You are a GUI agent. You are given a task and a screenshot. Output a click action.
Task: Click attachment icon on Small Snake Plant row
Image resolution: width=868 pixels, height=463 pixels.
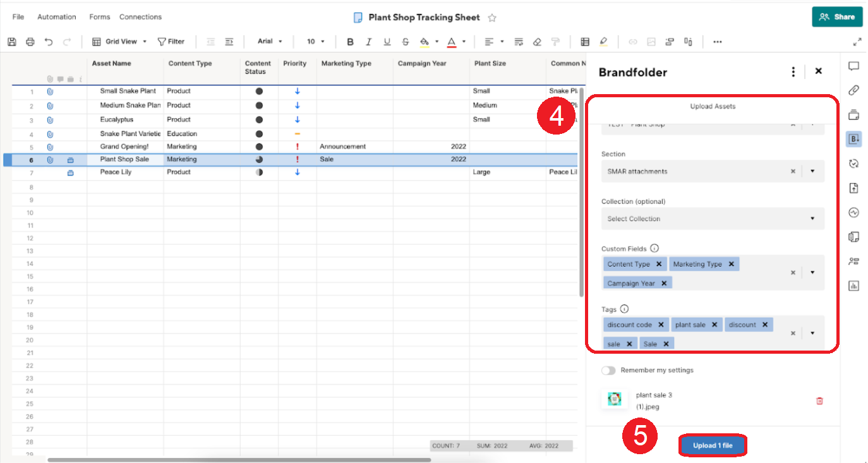pos(50,92)
